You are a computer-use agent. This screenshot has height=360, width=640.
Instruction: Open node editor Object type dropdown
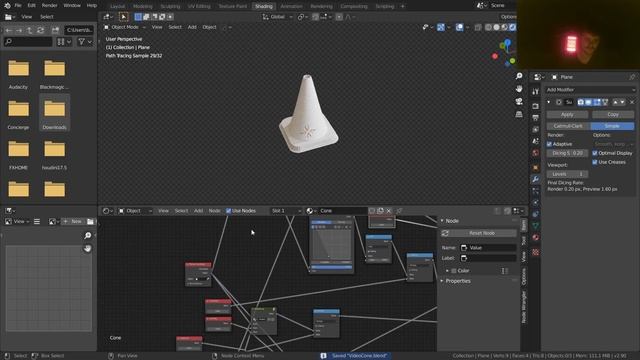pos(136,211)
